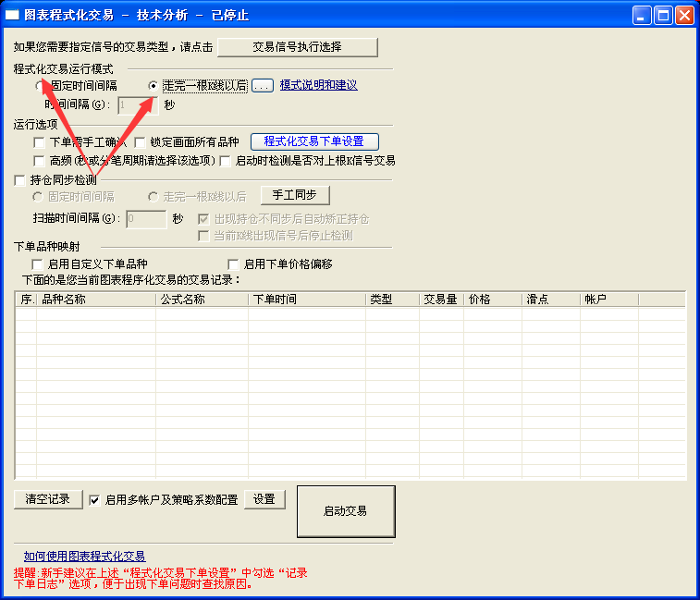Image resolution: width=700 pixels, height=600 pixels.
Task: Click the 滑点 column header
Action: 551,300
